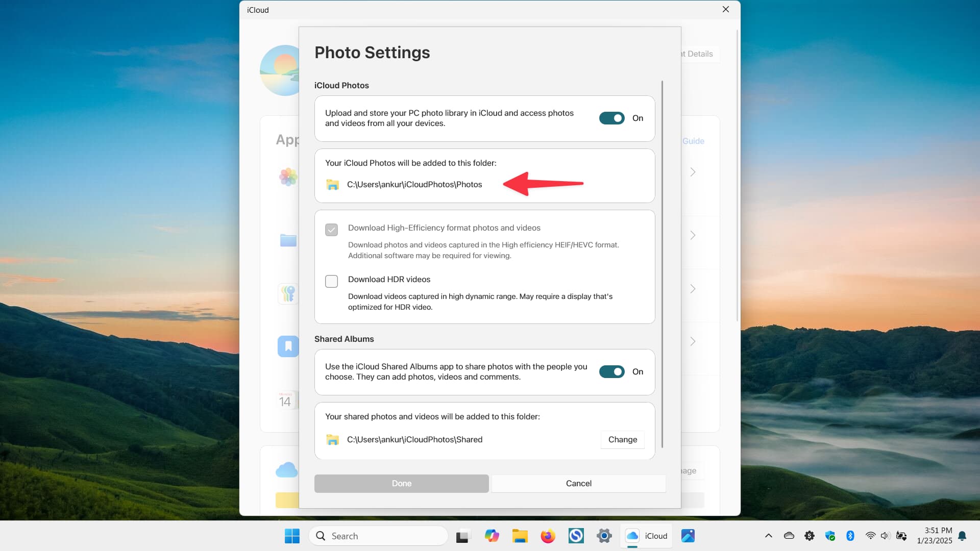Open the notifications bell
Viewport: 980px width, 551px height.
point(962,536)
